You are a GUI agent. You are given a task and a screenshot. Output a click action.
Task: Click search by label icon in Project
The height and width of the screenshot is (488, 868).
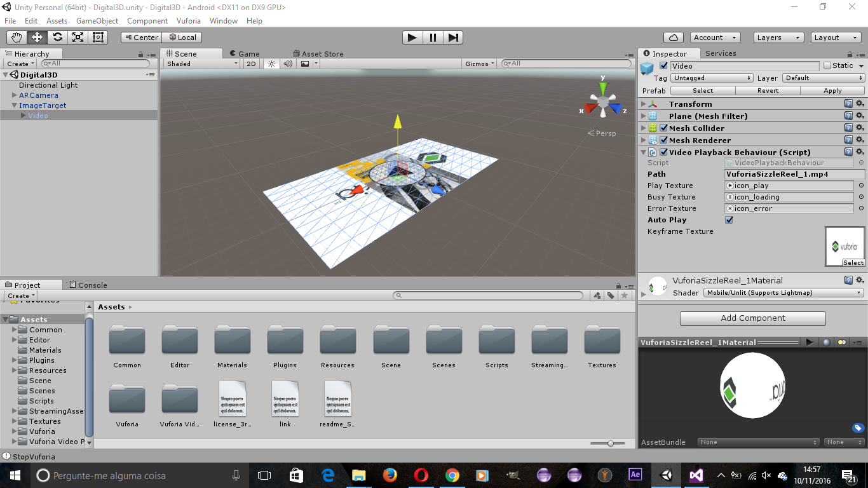point(611,295)
